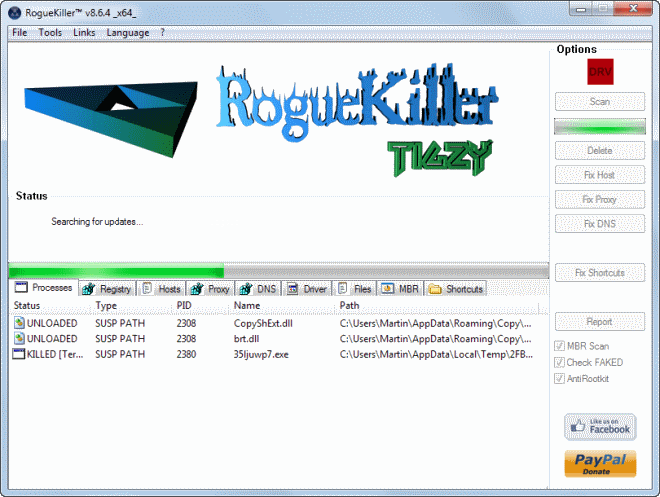The image size is (660, 497).
Task: Click the Registry tab icon
Action: [88, 289]
